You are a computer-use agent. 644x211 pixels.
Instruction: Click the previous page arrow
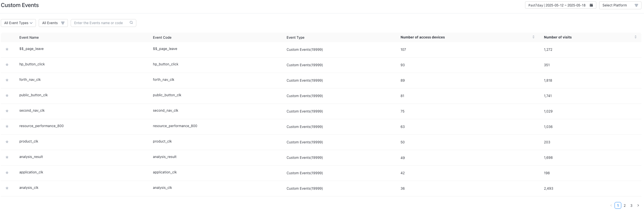(611, 205)
